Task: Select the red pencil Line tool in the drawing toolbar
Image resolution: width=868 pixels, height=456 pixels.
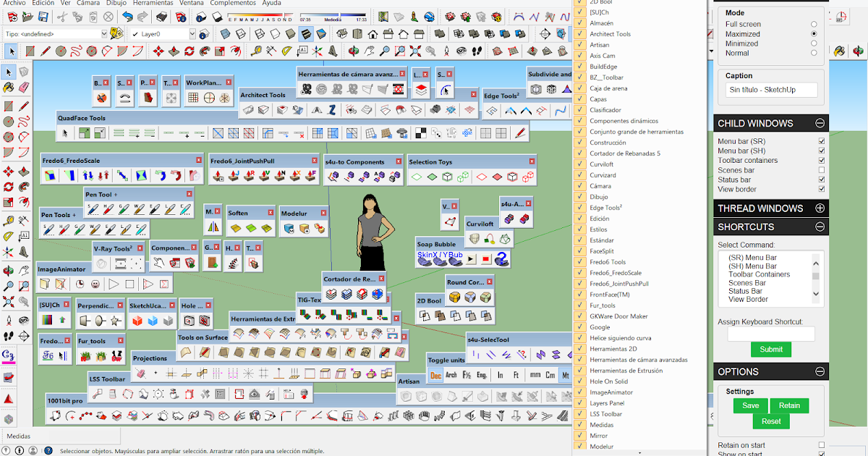Action: [x=46, y=50]
